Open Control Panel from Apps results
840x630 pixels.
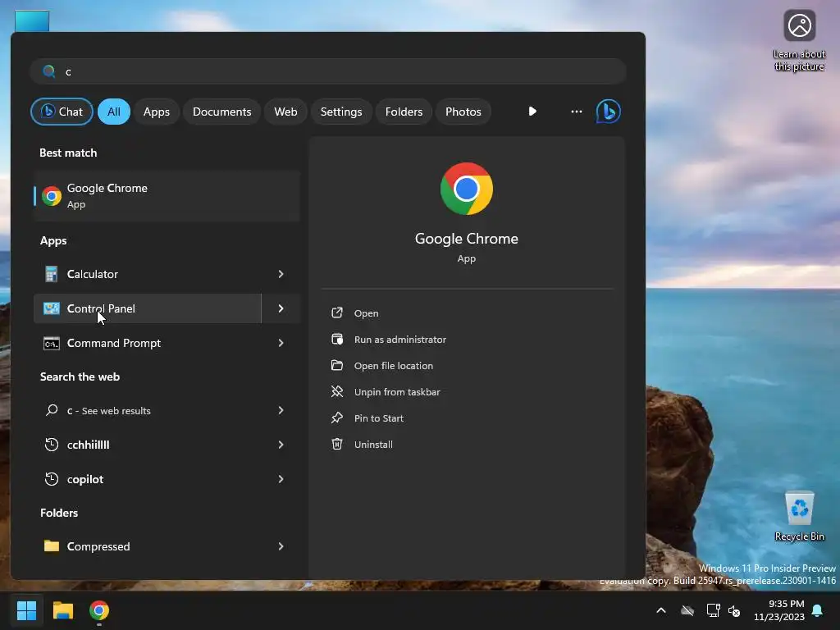pos(148,308)
